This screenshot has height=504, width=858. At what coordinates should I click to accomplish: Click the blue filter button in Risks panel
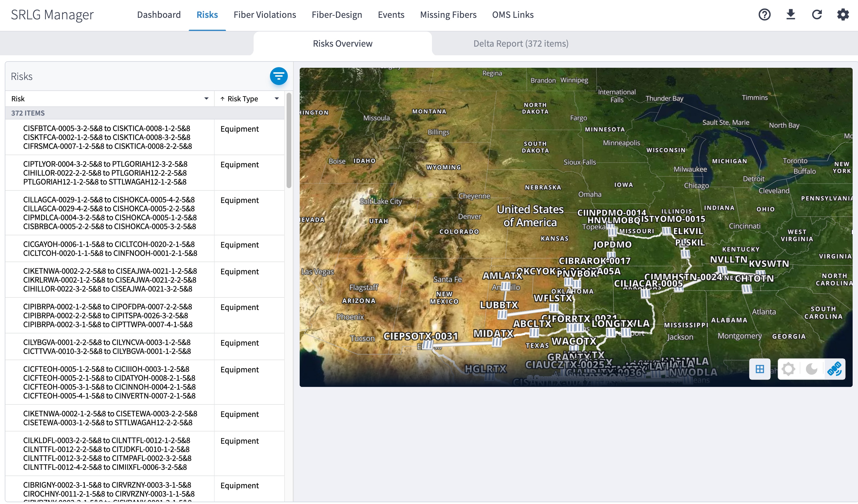point(279,76)
